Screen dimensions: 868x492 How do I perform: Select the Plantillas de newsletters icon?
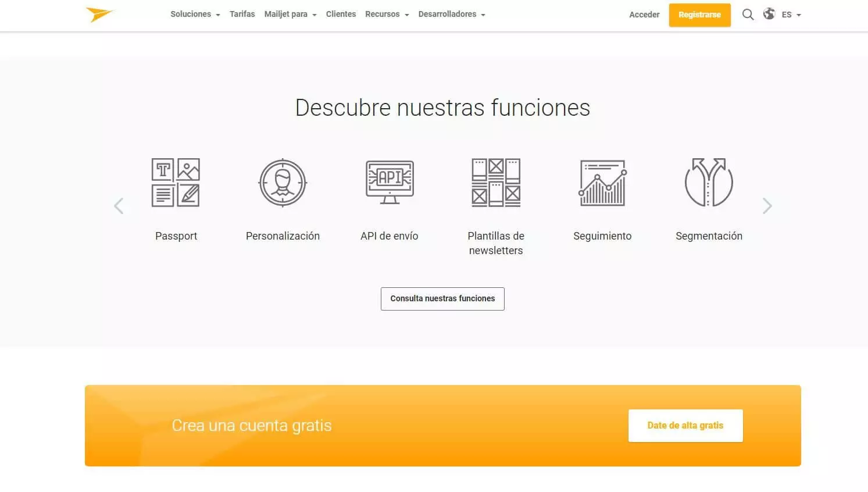[x=496, y=183]
